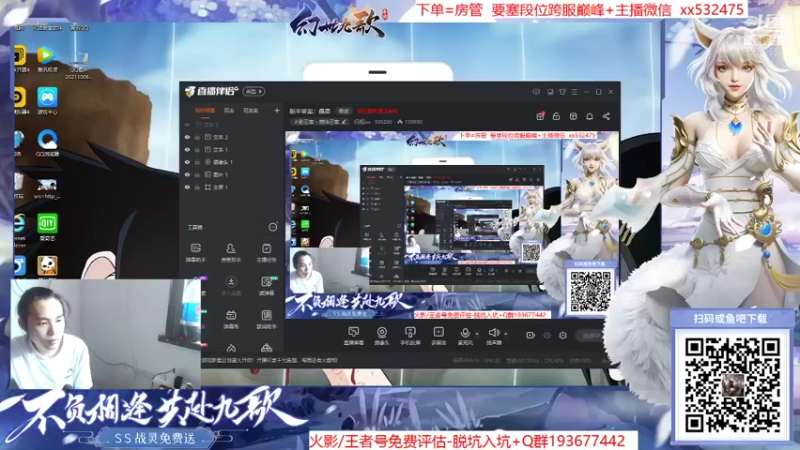Click the modify button after 版本答案
Viewport: 800px width, 450px height.
tap(344, 111)
